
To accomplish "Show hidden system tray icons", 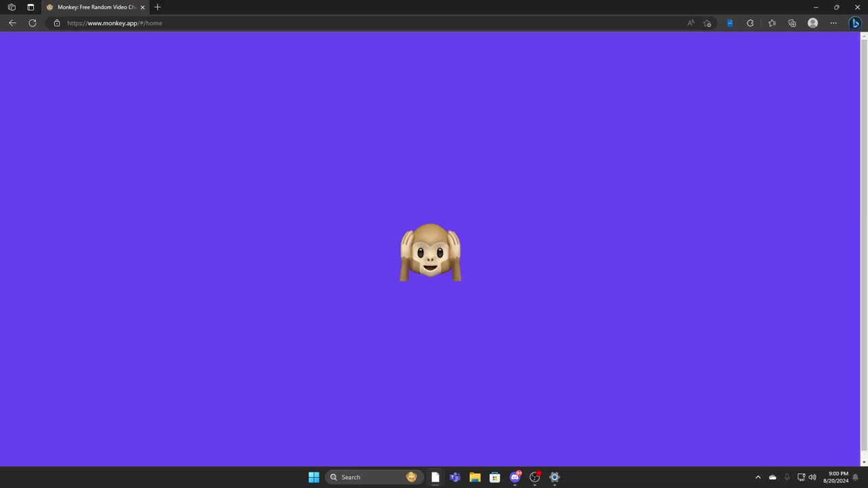I will (758, 477).
